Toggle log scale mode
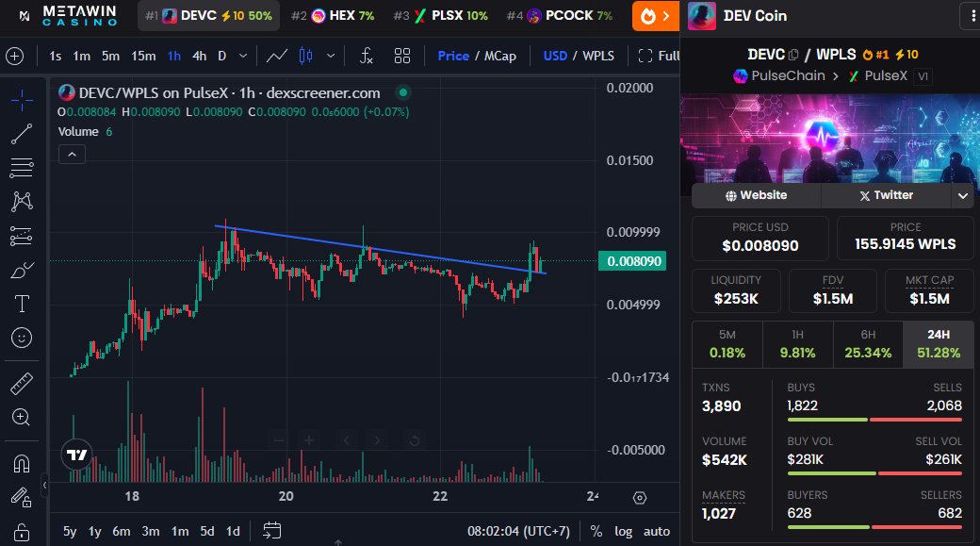 [x=623, y=531]
